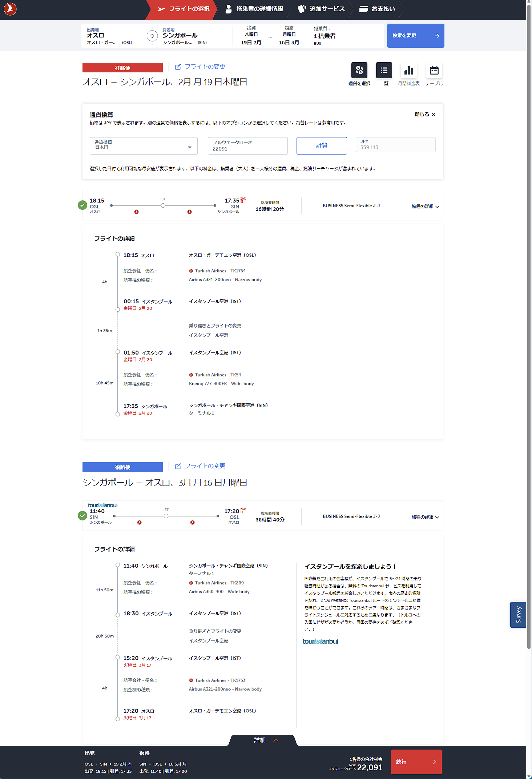This screenshot has height=779, width=532.
Task: Swap origin and destination cities
Action: pyautogui.click(x=152, y=36)
